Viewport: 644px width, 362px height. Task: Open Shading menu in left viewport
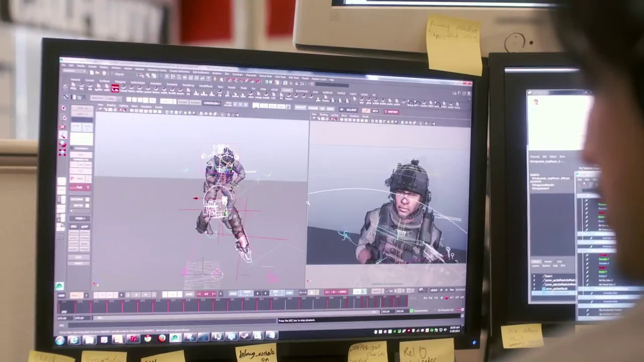pyautogui.click(x=112, y=105)
